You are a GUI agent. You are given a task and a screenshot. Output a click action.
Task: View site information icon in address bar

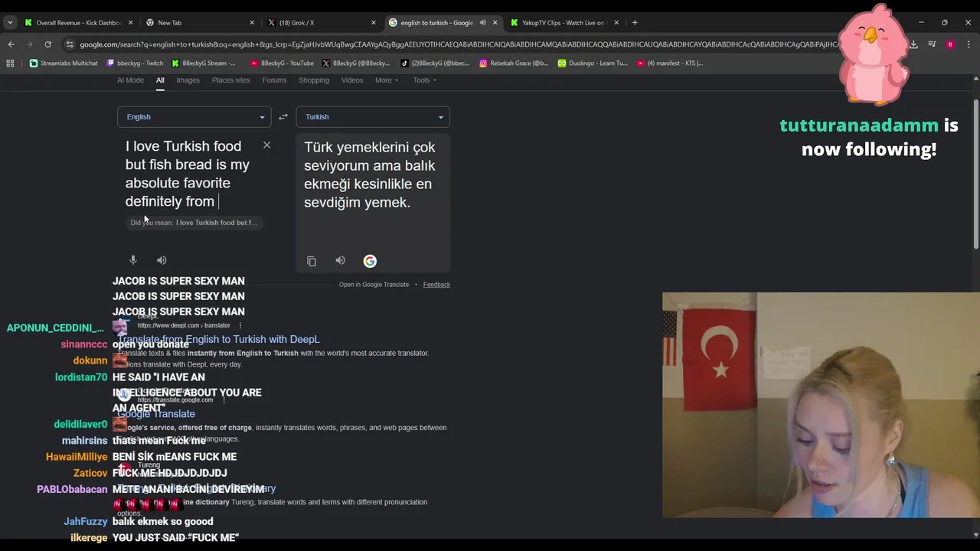pos(70,44)
